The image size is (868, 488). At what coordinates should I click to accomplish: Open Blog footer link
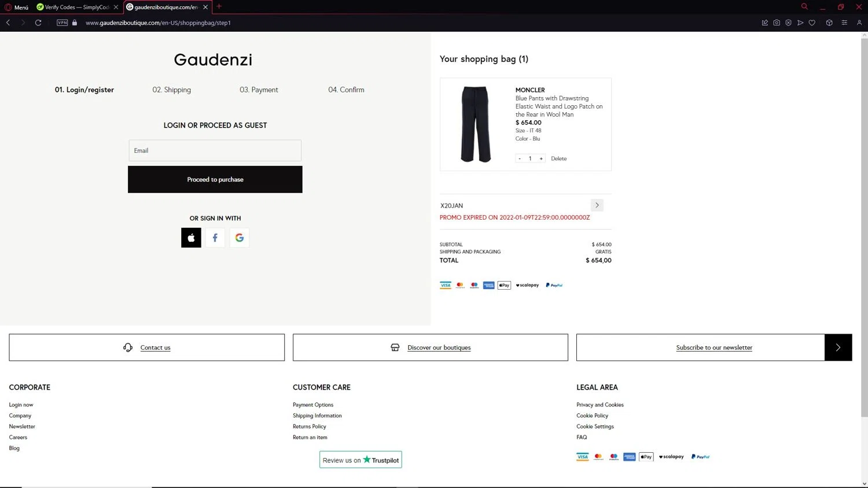(x=14, y=448)
